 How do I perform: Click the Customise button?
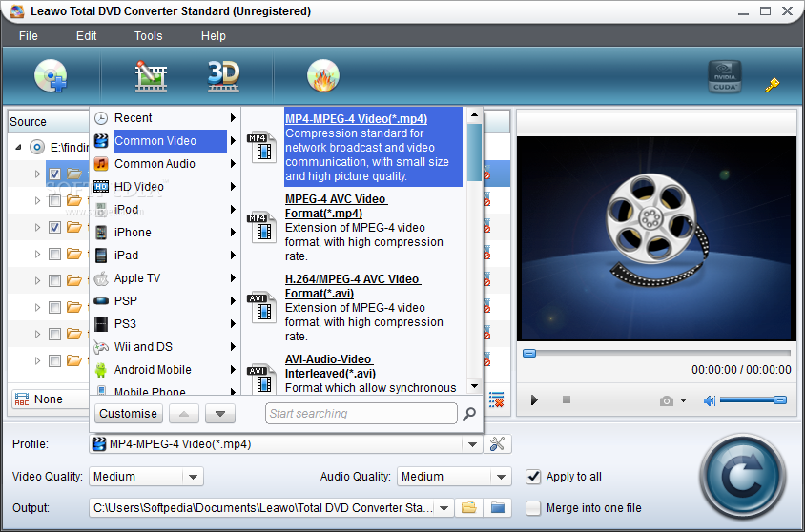point(129,414)
